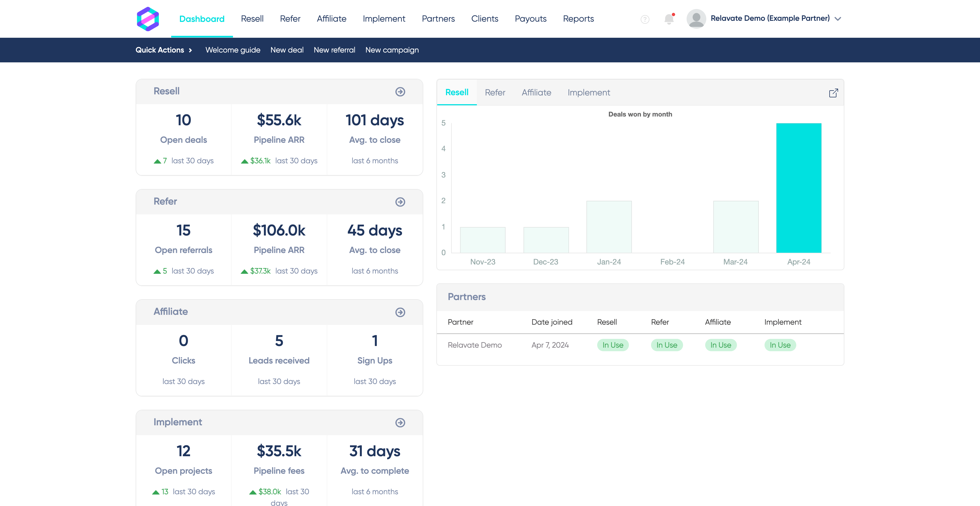
Task: Open the Refer top navigation item
Action: 290,19
